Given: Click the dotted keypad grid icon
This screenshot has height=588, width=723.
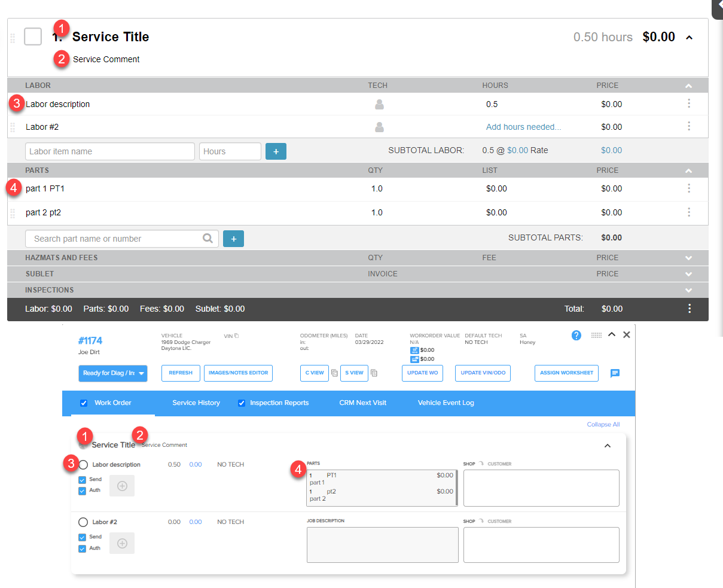Looking at the screenshot, I should (x=596, y=336).
